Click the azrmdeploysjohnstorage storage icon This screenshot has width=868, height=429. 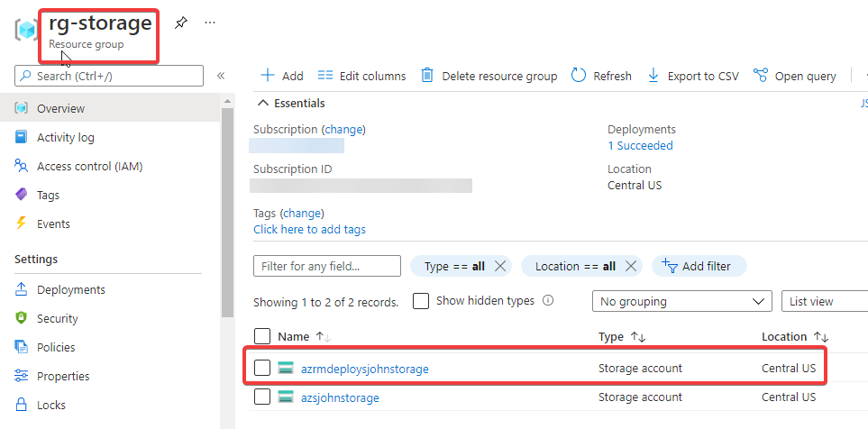(x=286, y=368)
